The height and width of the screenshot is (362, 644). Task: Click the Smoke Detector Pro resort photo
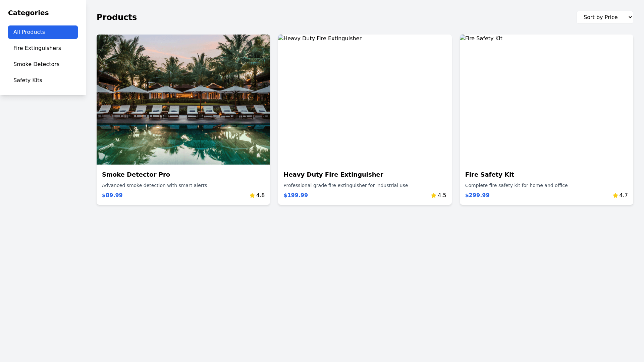coord(183,100)
